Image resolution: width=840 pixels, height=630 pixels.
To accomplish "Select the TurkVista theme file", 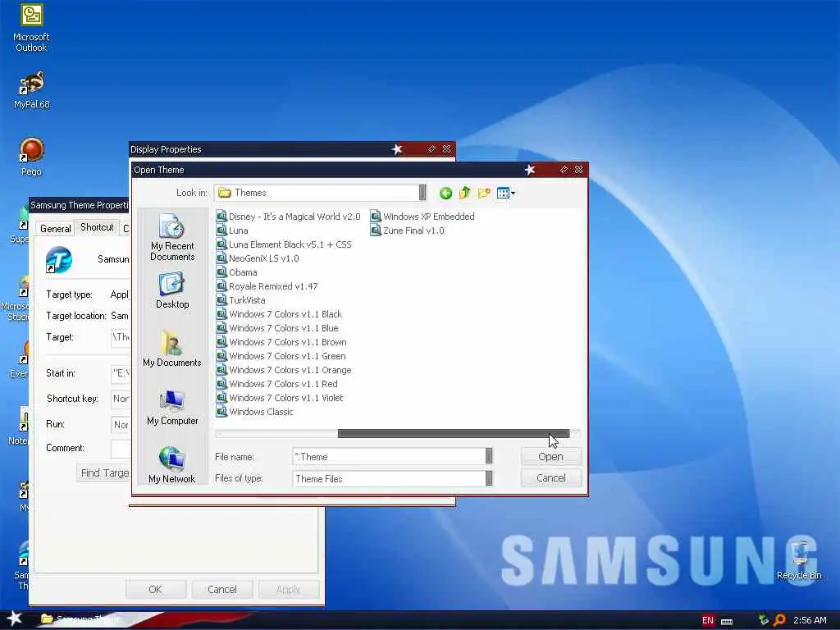I will (240, 300).
